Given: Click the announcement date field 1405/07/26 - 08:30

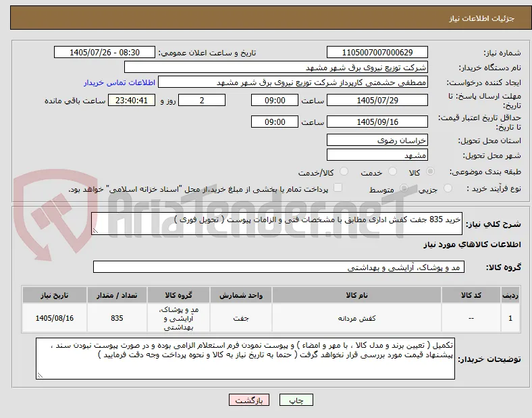Looking at the screenshot, I should (105, 52).
